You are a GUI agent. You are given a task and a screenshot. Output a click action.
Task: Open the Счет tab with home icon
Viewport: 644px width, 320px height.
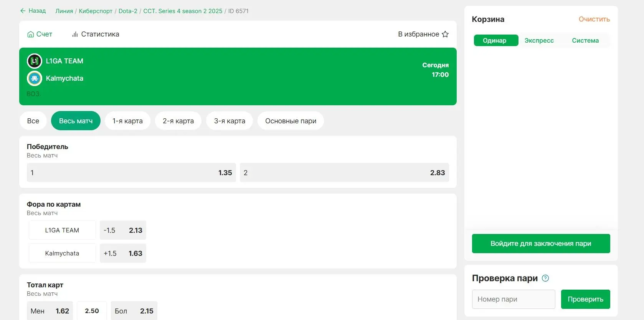click(40, 34)
